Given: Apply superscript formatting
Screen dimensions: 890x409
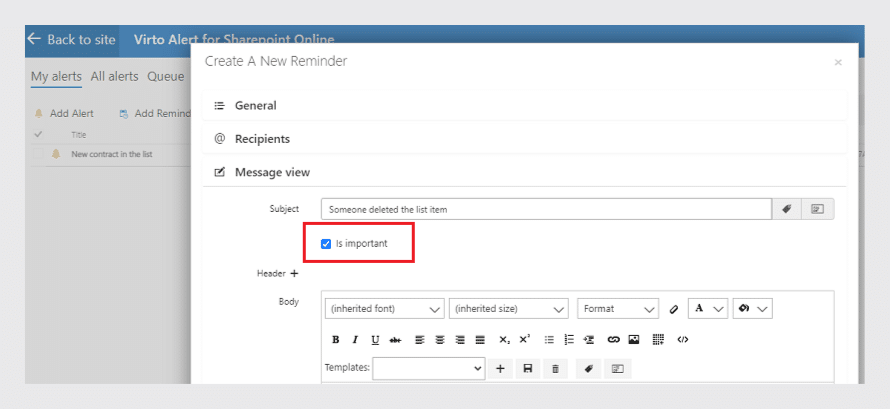Looking at the screenshot, I should [x=524, y=339].
